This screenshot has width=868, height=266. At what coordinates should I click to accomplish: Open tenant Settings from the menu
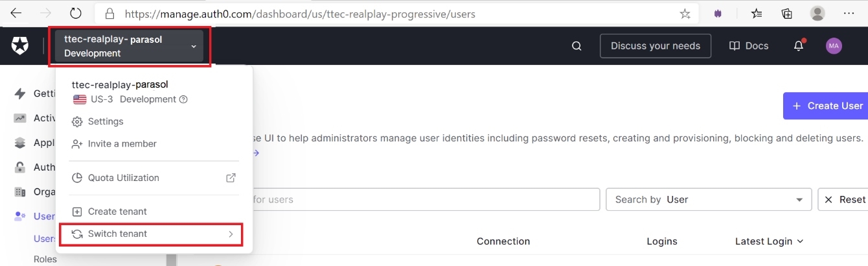(105, 121)
